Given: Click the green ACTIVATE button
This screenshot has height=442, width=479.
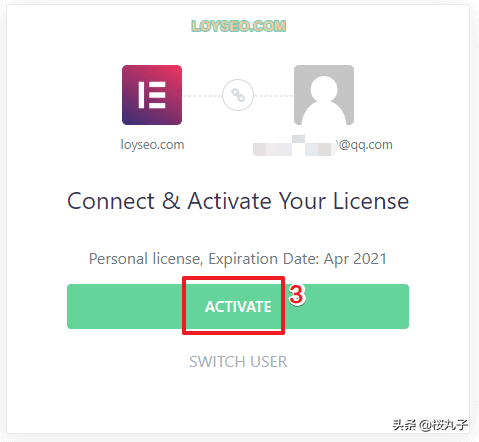Looking at the screenshot, I should (238, 306).
